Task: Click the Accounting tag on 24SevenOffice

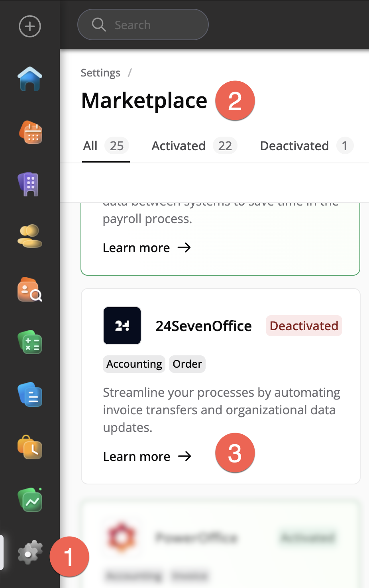Action: tap(134, 364)
